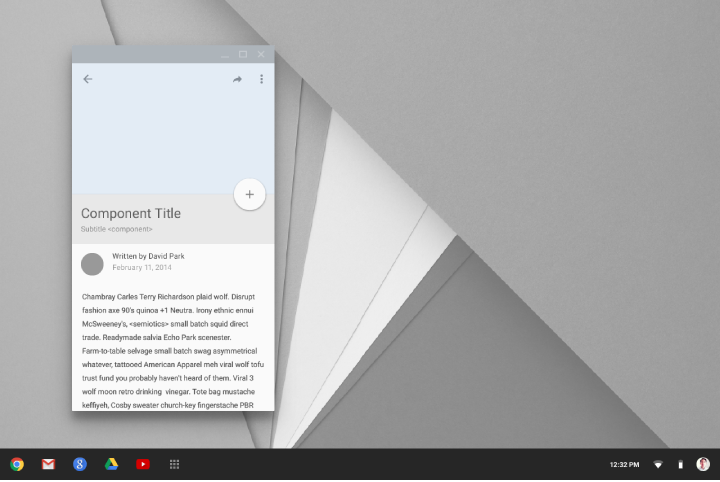Click the paragraph line starting 'Chambray Carles Terry'
Image resolution: width=720 pixels, height=482 pixels.
168,297
